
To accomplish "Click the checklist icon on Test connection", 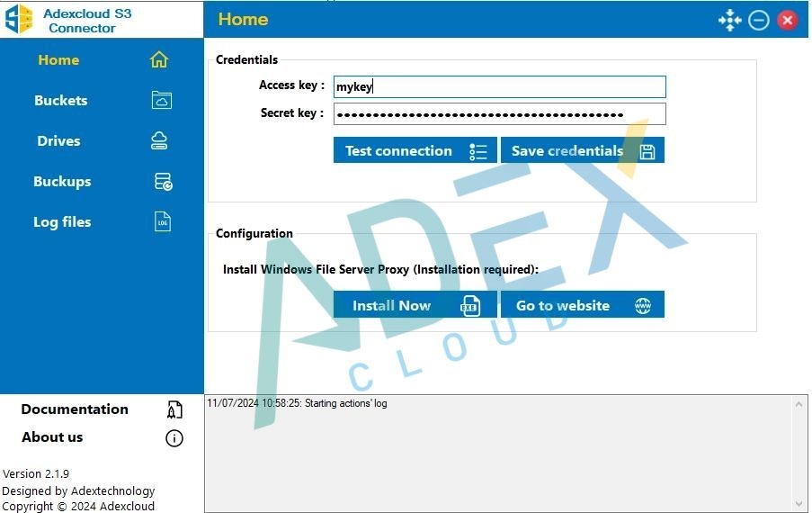I will tap(478, 151).
